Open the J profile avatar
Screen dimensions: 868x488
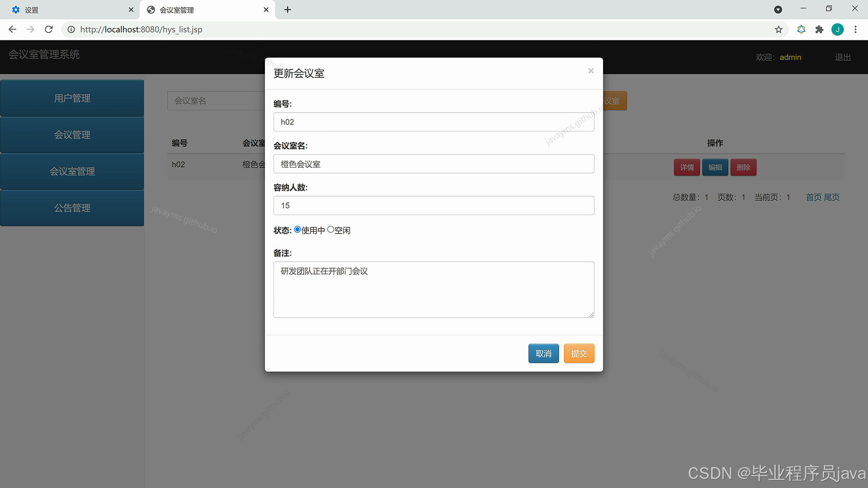[x=837, y=29]
